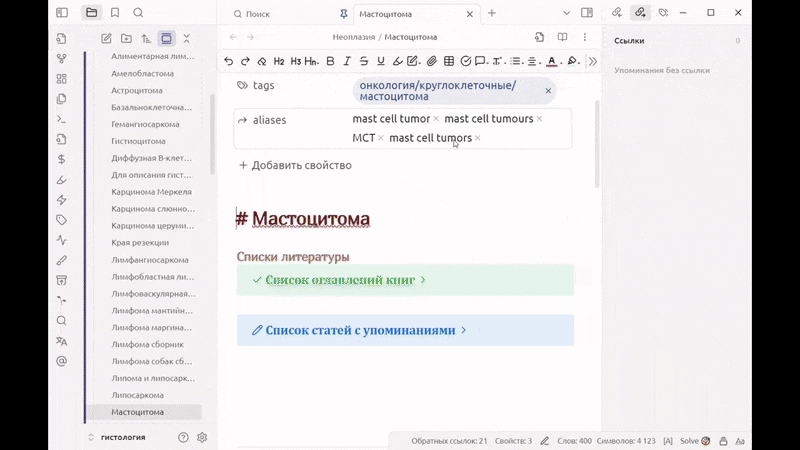Screen dimensions: 800x450
Task: Create a new folder icon
Action: (126, 38)
